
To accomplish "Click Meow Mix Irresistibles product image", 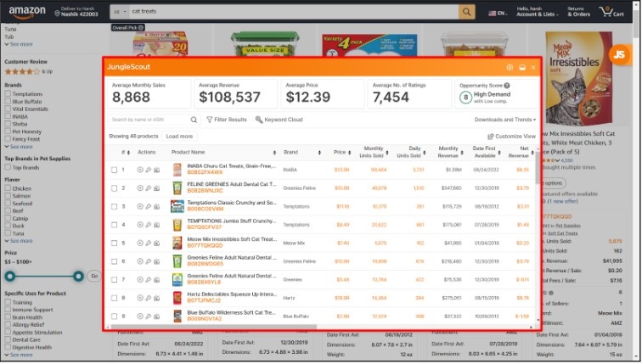I will pos(578,79).
